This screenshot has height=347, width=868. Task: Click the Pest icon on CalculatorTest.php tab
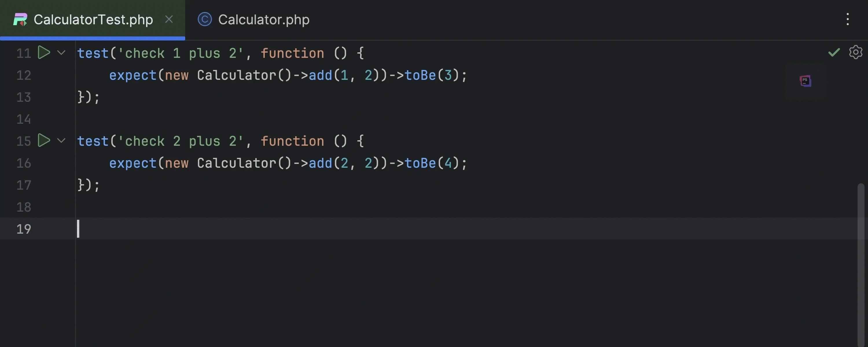(20, 20)
